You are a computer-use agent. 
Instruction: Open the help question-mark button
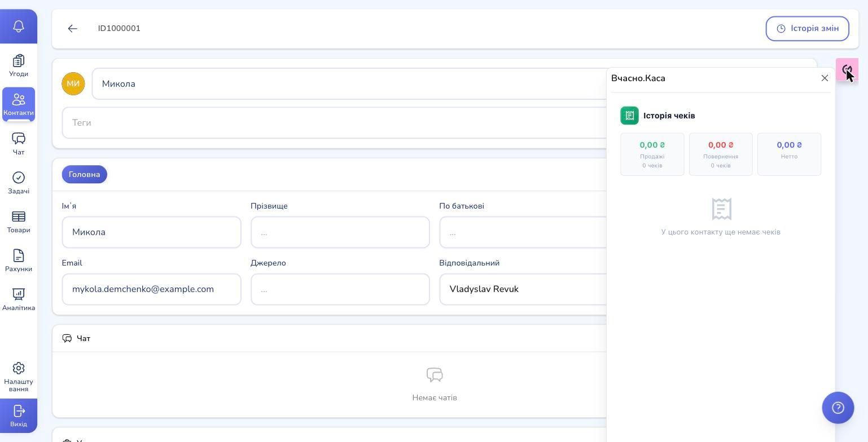tap(838, 408)
